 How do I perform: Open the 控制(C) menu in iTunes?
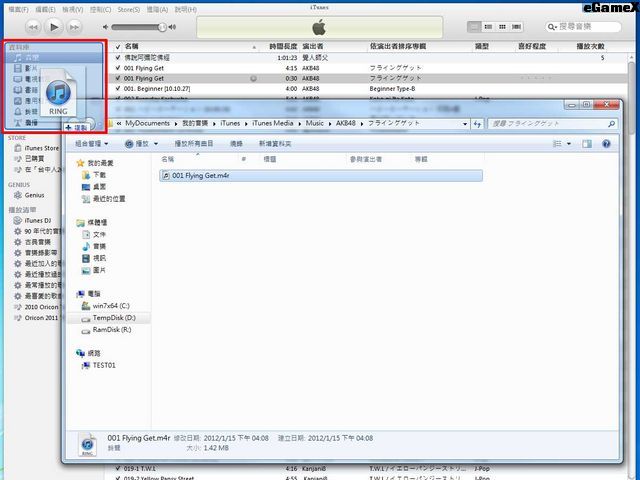(100, 9)
